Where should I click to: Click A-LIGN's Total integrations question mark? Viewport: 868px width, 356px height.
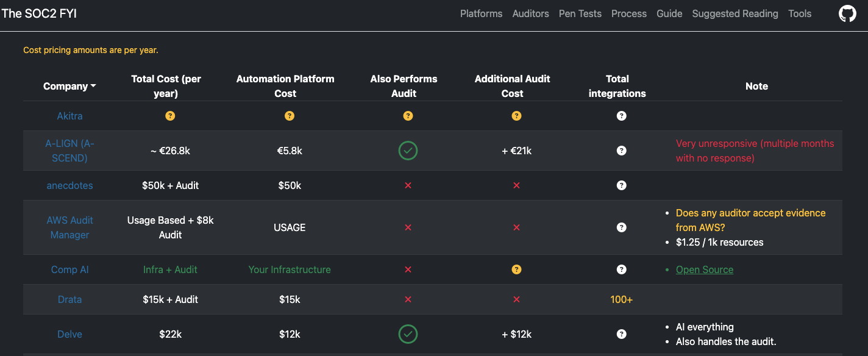pos(621,151)
